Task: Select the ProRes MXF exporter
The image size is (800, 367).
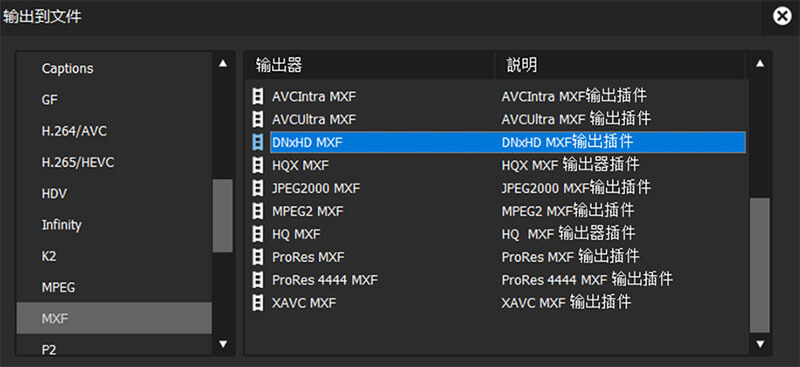Action: (308, 257)
